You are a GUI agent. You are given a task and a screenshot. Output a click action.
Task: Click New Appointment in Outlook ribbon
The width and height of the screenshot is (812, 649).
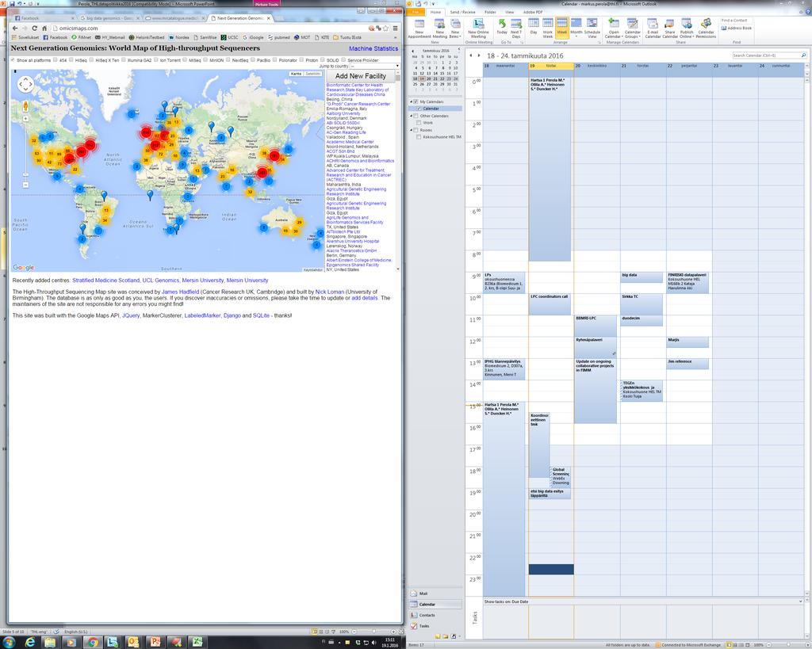pos(419,29)
